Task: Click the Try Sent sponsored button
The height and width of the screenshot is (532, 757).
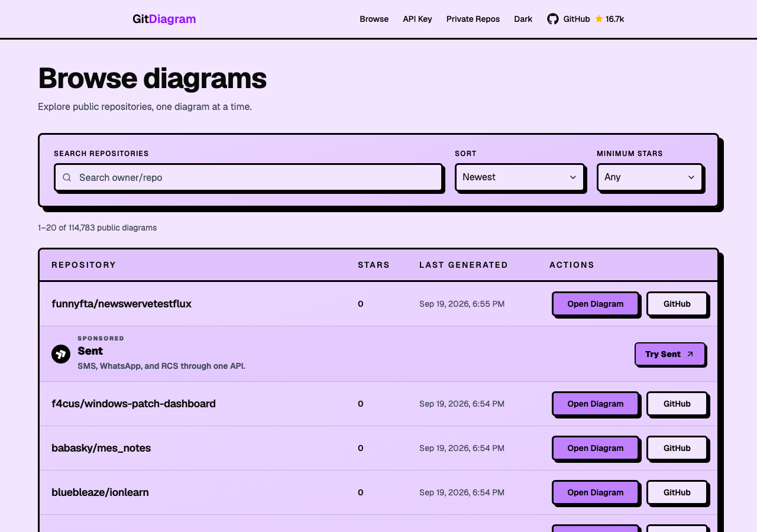Action: point(670,354)
